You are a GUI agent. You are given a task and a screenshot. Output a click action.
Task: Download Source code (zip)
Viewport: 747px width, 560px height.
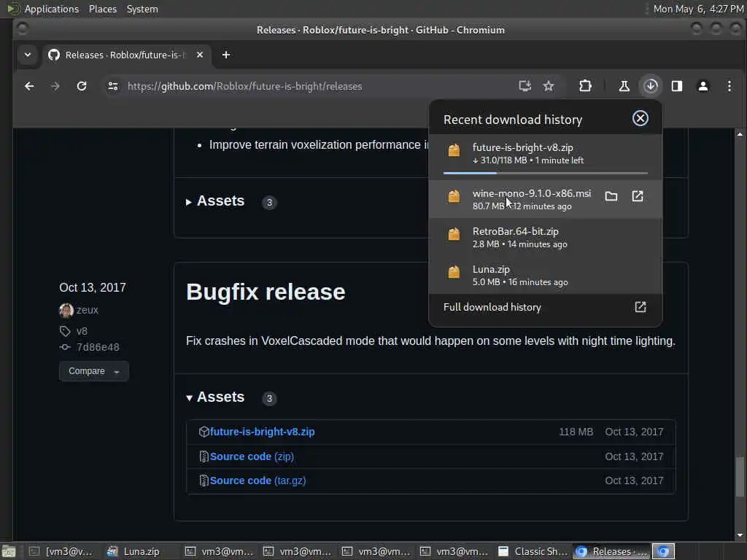pos(252,456)
